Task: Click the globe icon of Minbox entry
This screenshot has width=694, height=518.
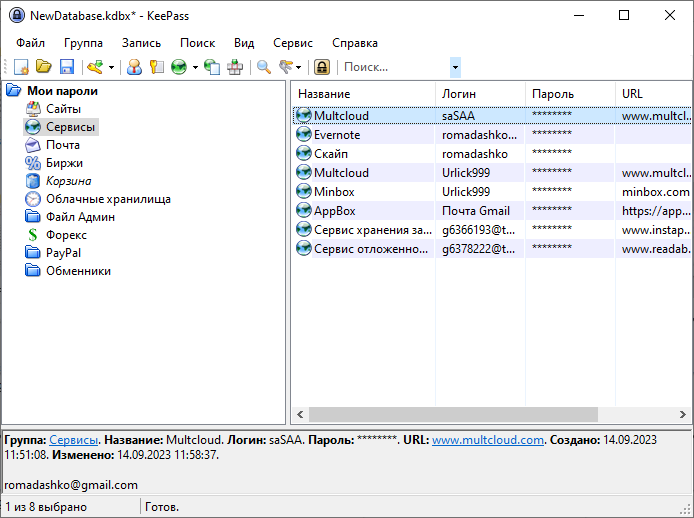Action: (x=304, y=191)
